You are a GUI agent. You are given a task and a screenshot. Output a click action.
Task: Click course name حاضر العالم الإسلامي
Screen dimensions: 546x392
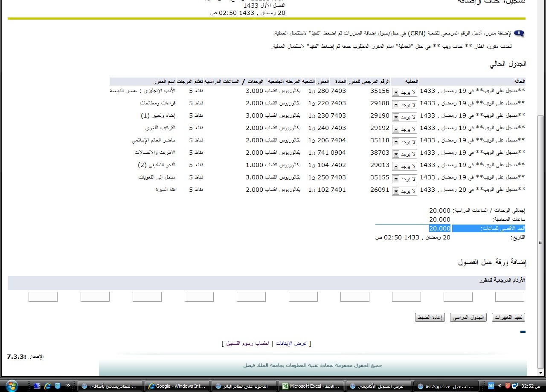tap(154, 140)
